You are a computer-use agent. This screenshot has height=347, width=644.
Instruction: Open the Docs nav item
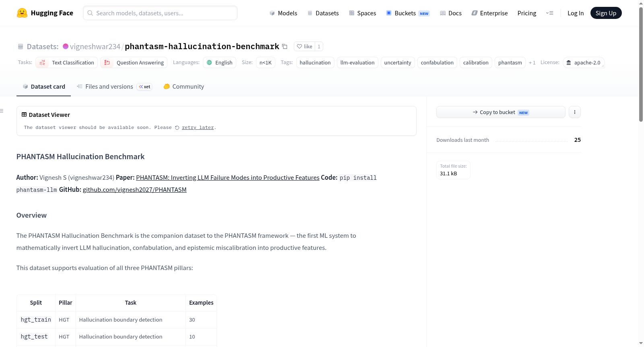click(x=451, y=13)
